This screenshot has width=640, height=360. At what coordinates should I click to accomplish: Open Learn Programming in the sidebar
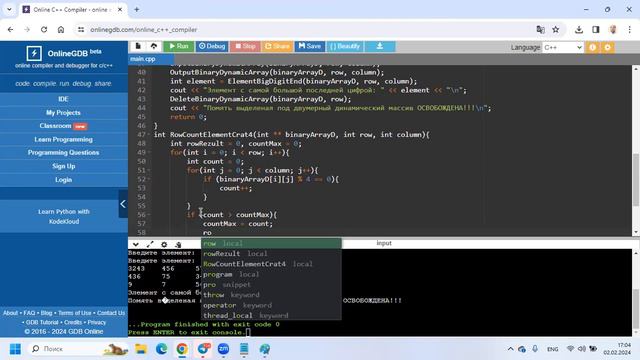click(x=63, y=140)
